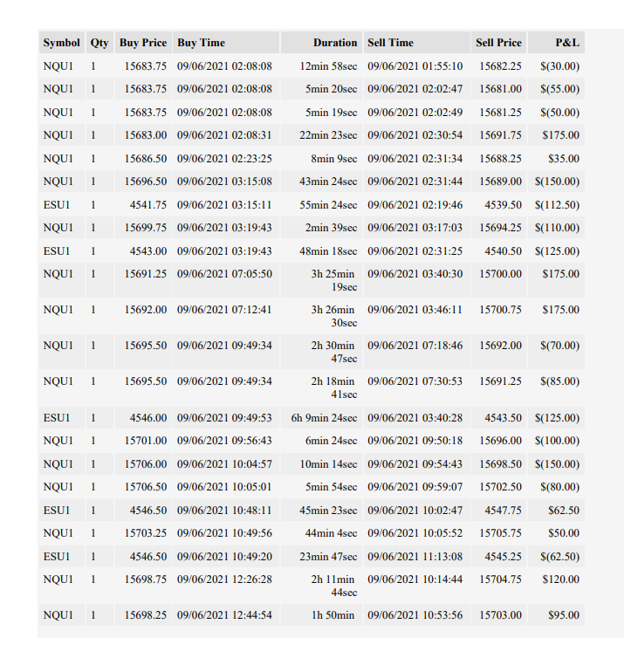Click the Duration column header
The height and width of the screenshot is (672, 624).
tap(321, 43)
